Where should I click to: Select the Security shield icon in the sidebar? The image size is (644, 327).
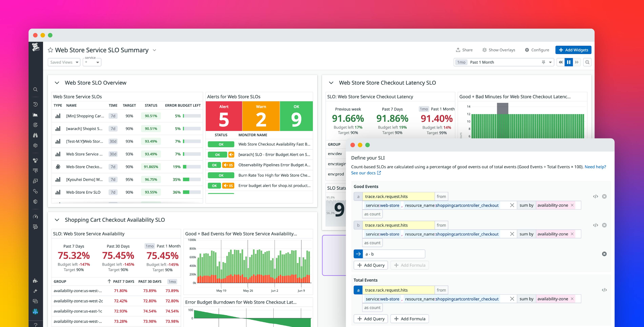(35, 201)
